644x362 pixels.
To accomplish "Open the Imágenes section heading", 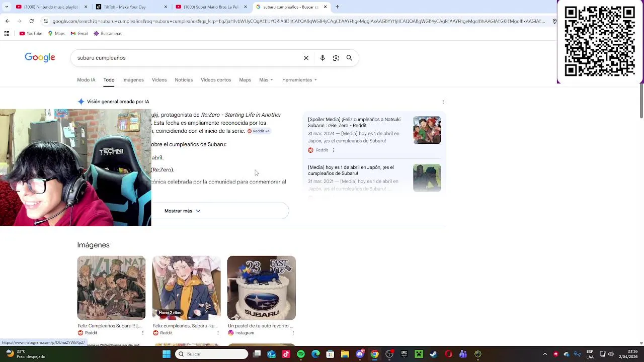I will 93,245.
